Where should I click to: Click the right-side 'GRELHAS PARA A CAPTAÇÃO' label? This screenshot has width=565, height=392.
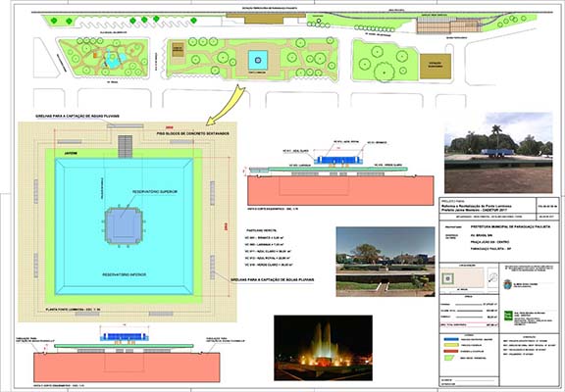click(x=272, y=279)
